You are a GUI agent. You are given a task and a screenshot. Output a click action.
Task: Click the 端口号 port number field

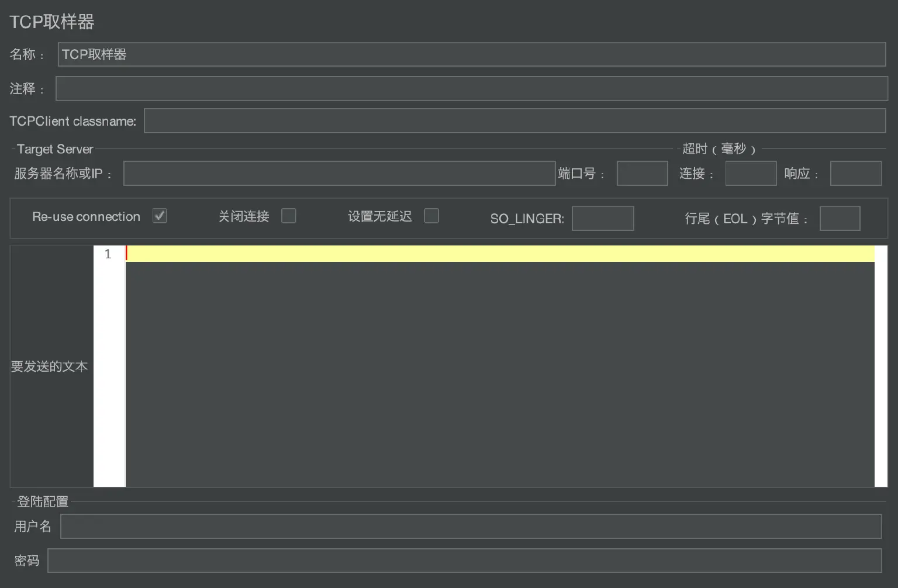[x=642, y=174]
